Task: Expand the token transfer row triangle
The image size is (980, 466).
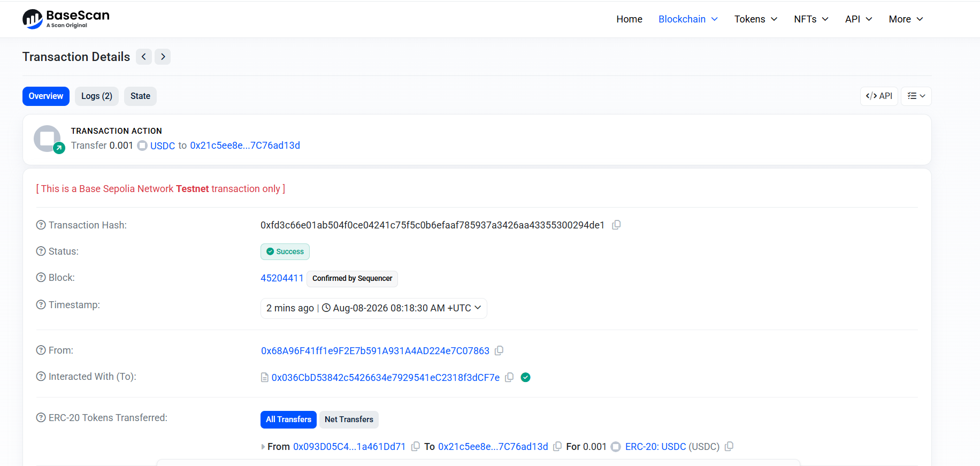Action: coord(263,447)
